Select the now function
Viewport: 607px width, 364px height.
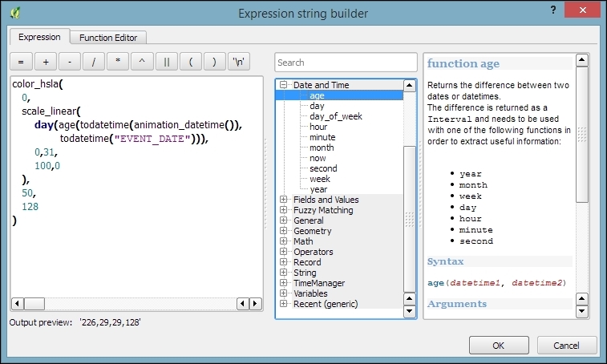pos(318,158)
